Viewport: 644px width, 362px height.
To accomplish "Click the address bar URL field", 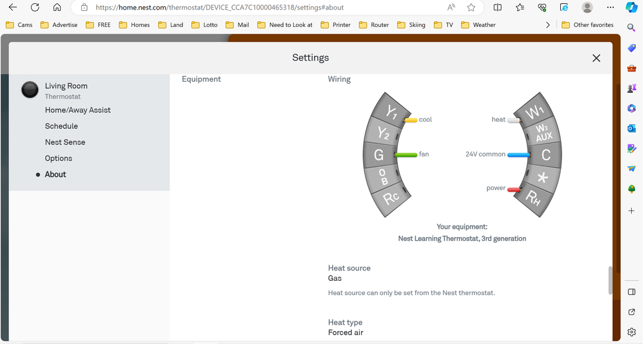I will pos(258,8).
